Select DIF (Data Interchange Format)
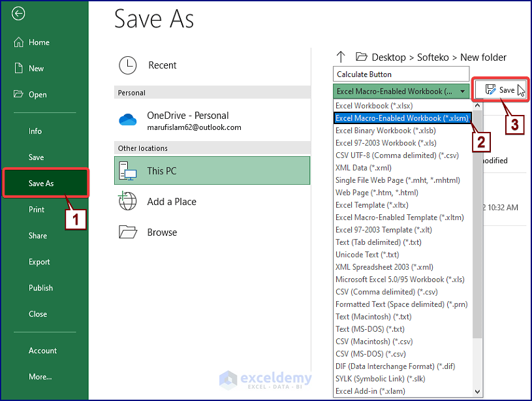 403,366
